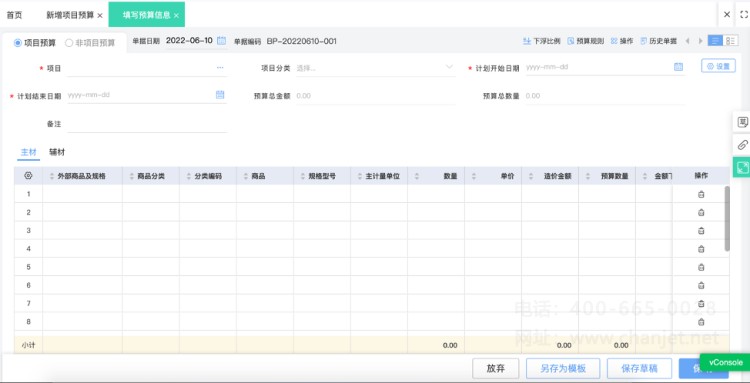Image resolution: width=750 pixels, height=383 pixels.
Task: Switch to 新增项目预算 tab
Action: (x=70, y=15)
